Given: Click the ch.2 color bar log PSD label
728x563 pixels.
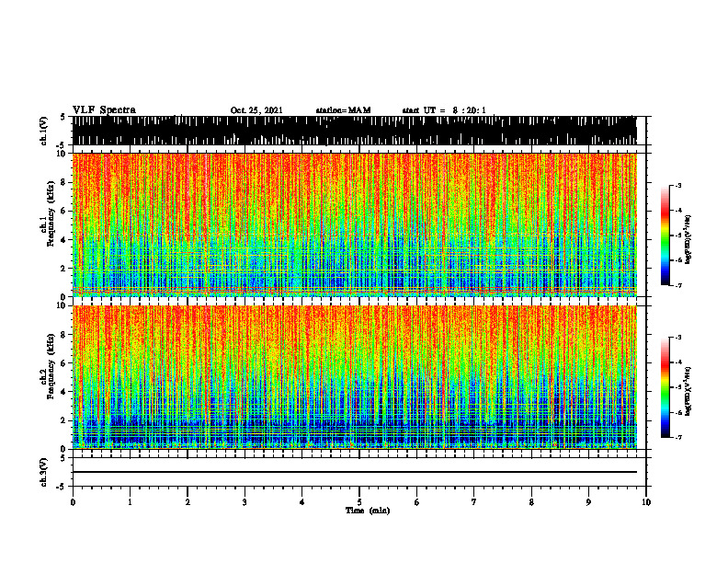Looking at the screenshot, I should point(688,392).
